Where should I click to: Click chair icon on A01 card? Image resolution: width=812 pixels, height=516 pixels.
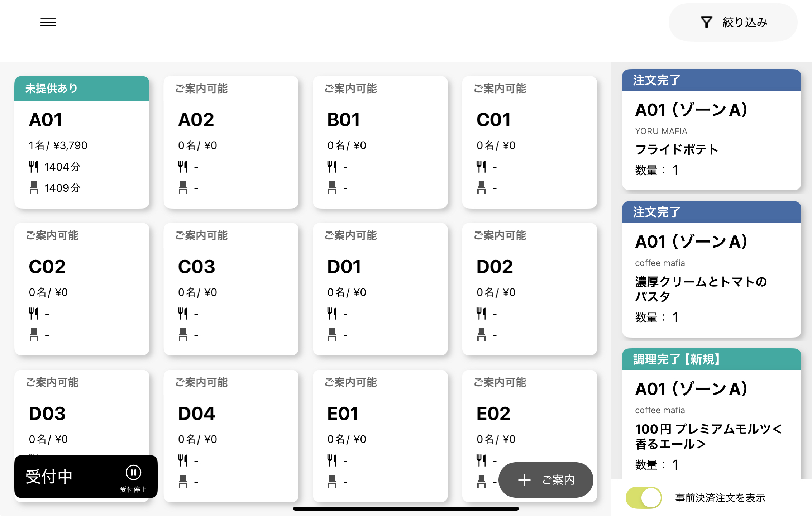[33, 188]
